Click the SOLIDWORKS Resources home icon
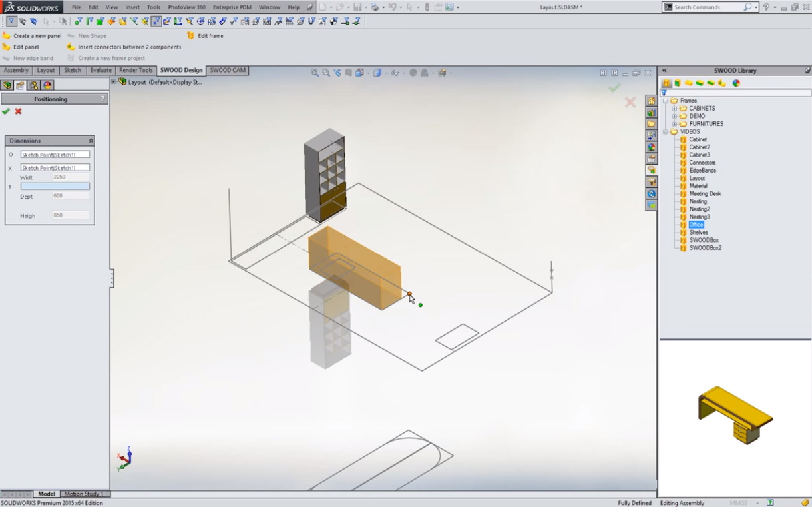 (652, 101)
